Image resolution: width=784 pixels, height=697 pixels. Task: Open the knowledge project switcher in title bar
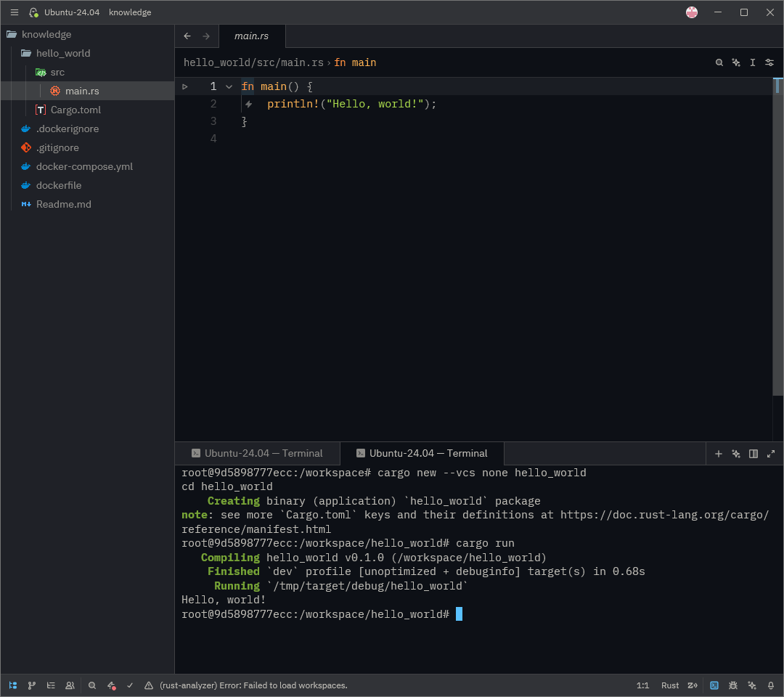[130, 12]
